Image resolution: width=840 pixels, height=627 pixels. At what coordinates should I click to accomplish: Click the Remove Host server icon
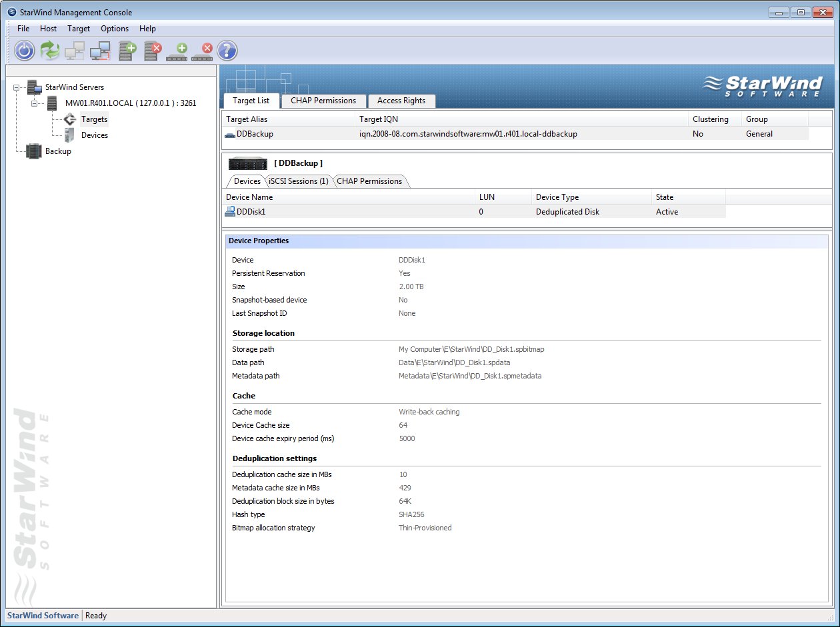(x=153, y=51)
